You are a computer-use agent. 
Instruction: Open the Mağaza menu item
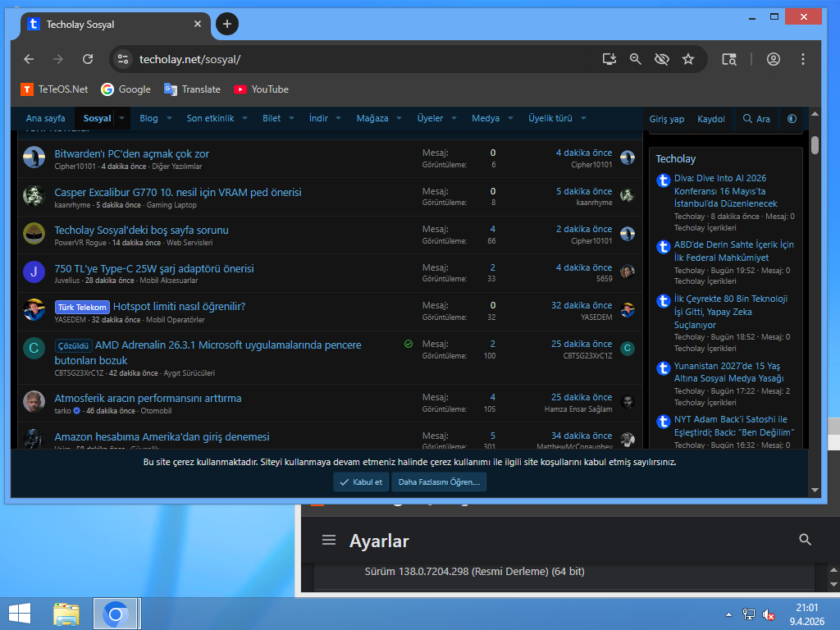pos(372,118)
